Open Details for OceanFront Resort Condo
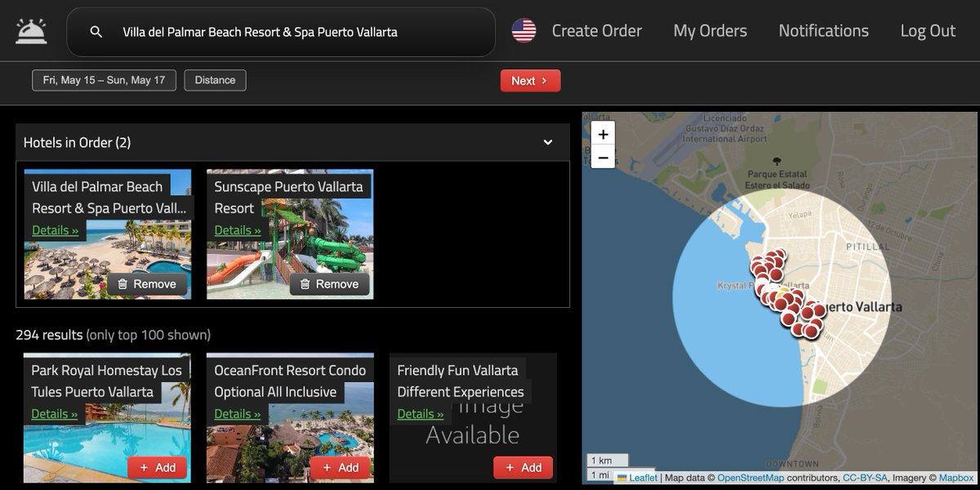The height and width of the screenshot is (490, 980). [238, 414]
